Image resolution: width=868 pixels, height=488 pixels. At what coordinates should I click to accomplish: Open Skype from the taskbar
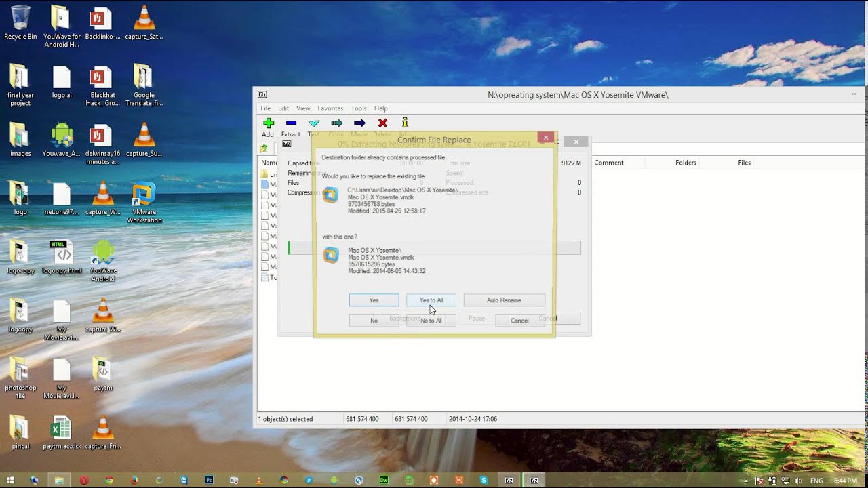[484, 480]
